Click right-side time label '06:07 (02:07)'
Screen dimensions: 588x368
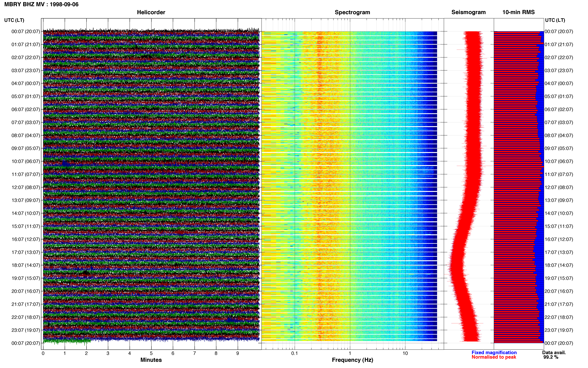pos(559,109)
